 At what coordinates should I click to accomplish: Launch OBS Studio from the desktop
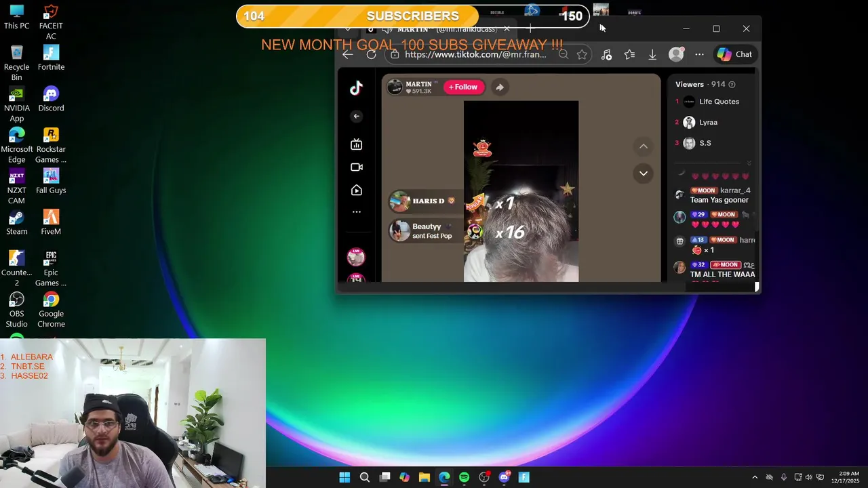(x=16, y=310)
